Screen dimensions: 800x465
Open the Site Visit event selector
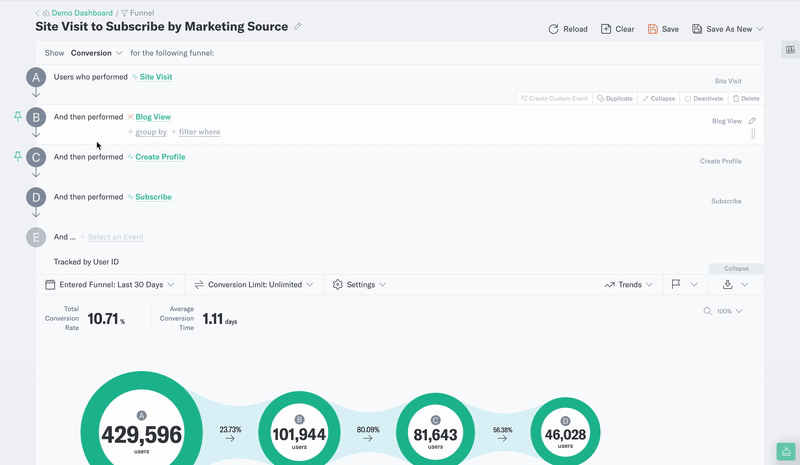coord(156,77)
